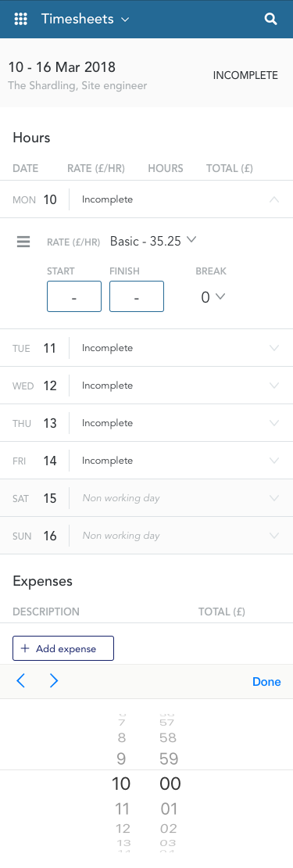Open the Basic - 35.25 rate dropdown

(153, 241)
